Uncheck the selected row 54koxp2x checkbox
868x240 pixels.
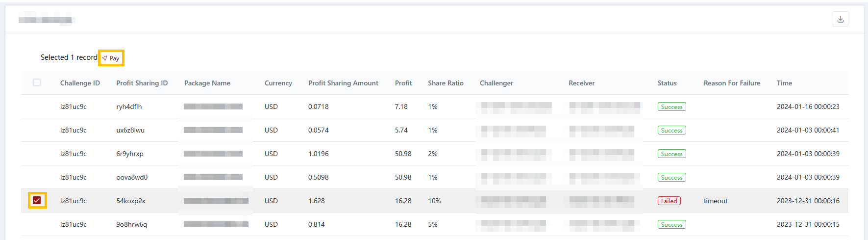point(37,200)
